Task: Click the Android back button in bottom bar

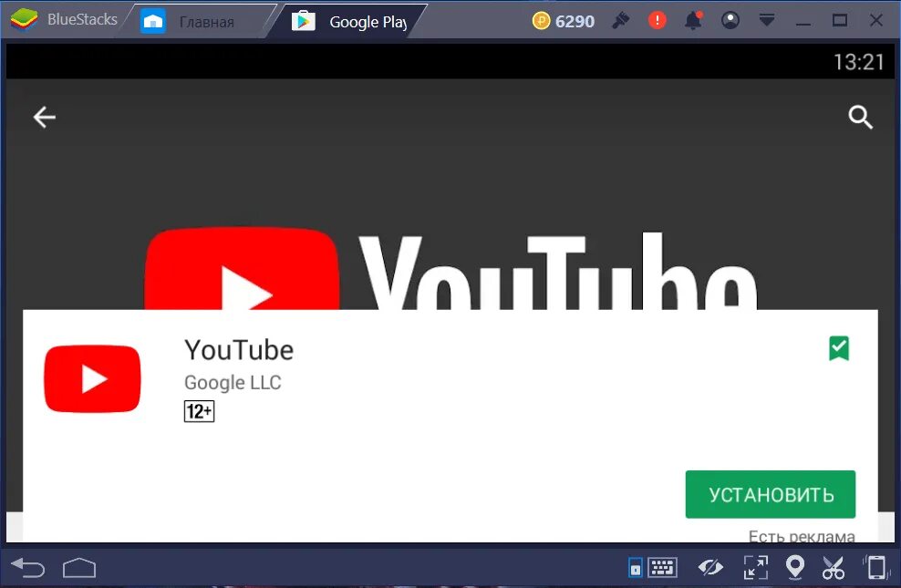Action: coord(27,568)
